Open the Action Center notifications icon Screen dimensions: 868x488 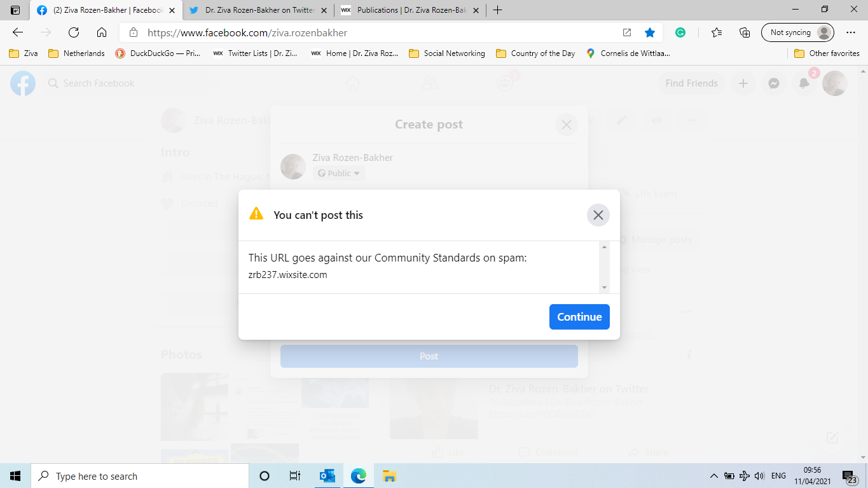click(x=851, y=477)
